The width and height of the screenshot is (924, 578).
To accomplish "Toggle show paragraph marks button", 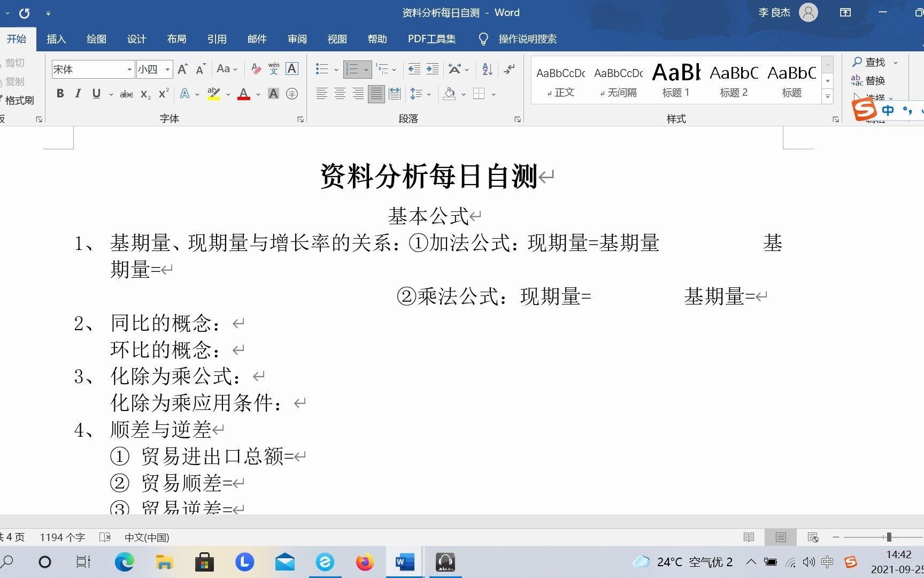I will coord(510,69).
